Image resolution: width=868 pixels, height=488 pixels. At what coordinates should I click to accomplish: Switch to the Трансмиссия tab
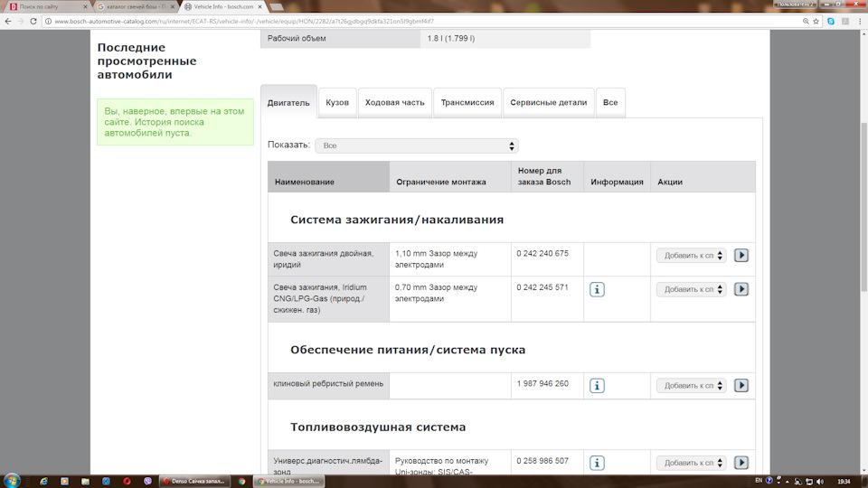[x=467, y=102]
